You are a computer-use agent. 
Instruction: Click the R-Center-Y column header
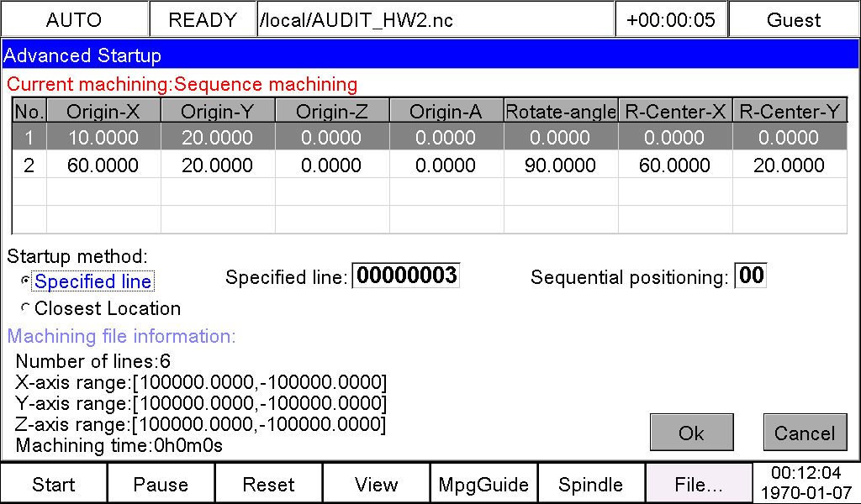click(789, 111)
